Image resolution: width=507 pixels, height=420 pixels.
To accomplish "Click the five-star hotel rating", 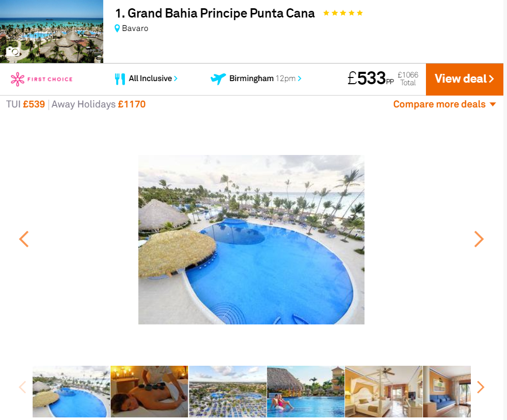I will (x=343, y=13).
